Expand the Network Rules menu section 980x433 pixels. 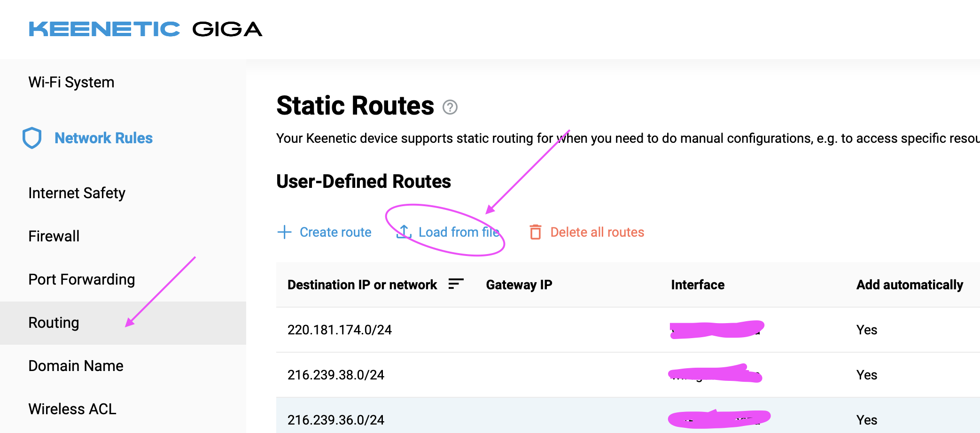103,138
